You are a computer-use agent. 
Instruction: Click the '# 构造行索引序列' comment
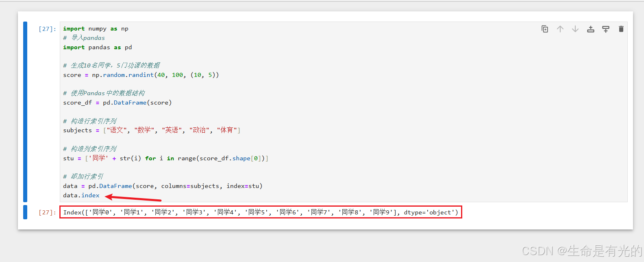90,121
